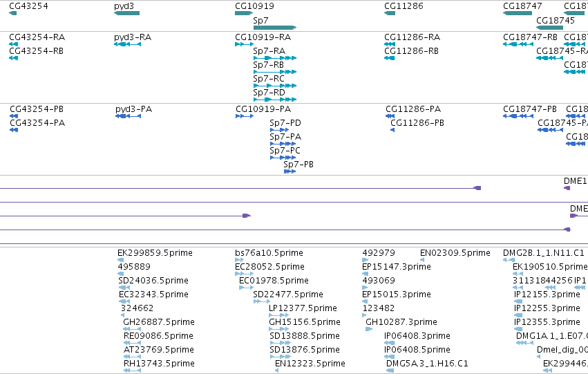Click EST EC28052.5prime
Screen dimensions: 588x374
pos(269,267)
